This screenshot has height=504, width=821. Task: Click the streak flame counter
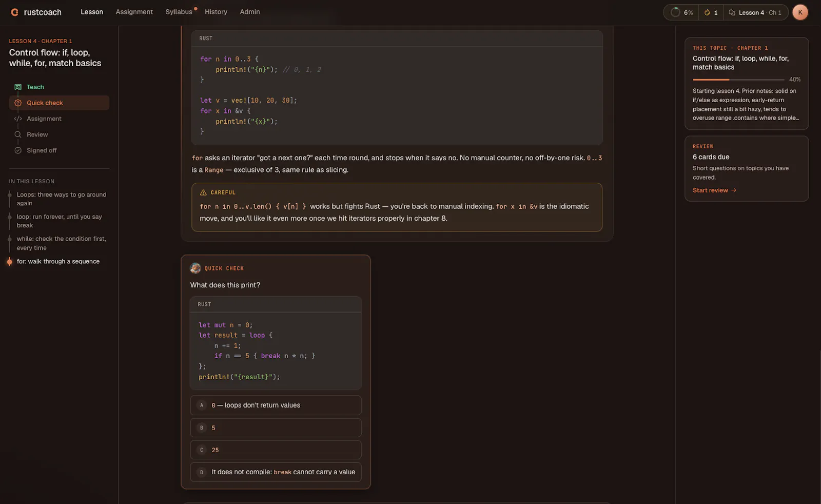pyautogui.click(x=711, y=12)
